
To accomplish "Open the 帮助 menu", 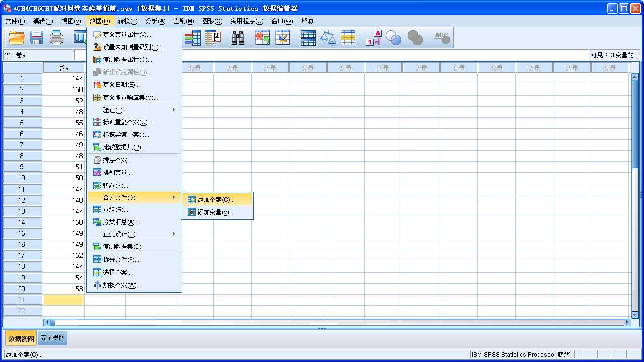I will tap(307, 21).
